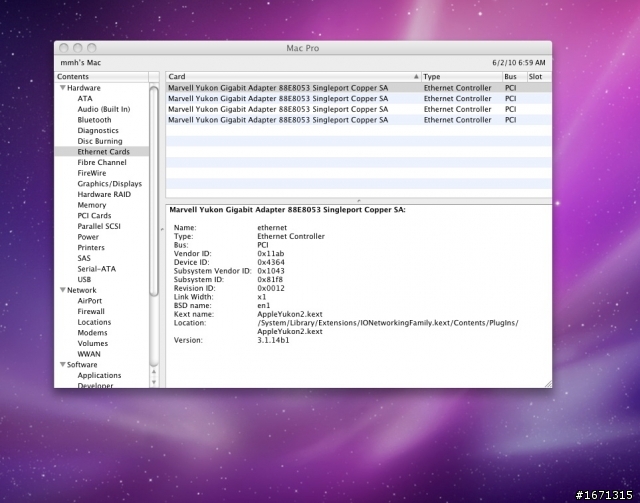Click the sidebar scroll down arrow

pos(154,382)
